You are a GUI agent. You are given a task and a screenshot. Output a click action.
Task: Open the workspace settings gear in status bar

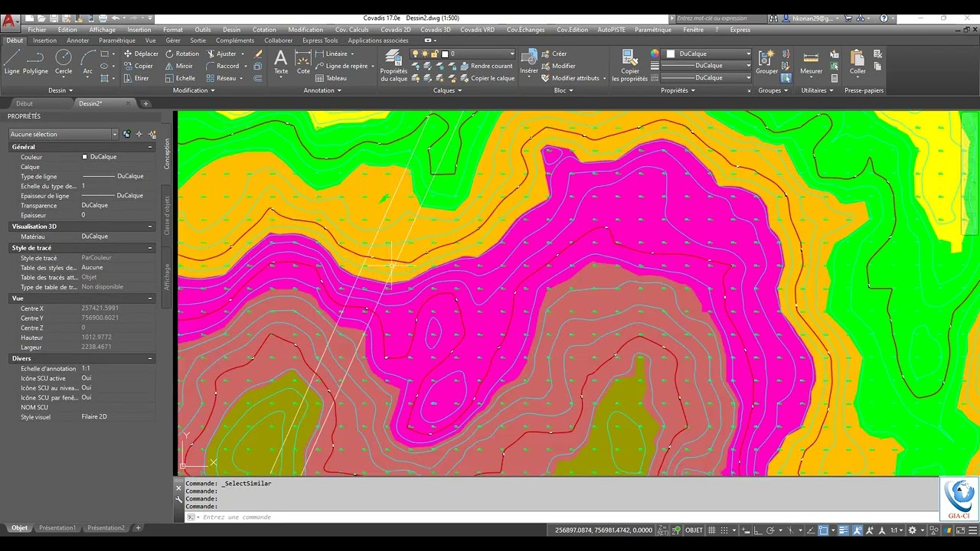911,530
